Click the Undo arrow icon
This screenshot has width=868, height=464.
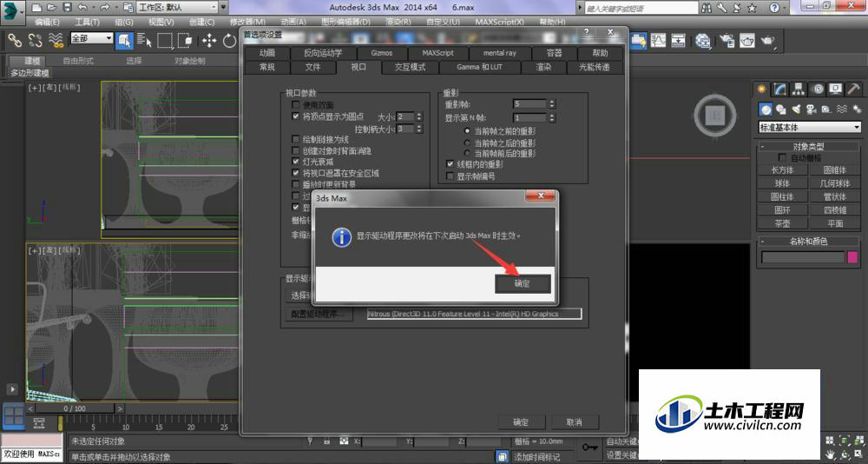82,8
